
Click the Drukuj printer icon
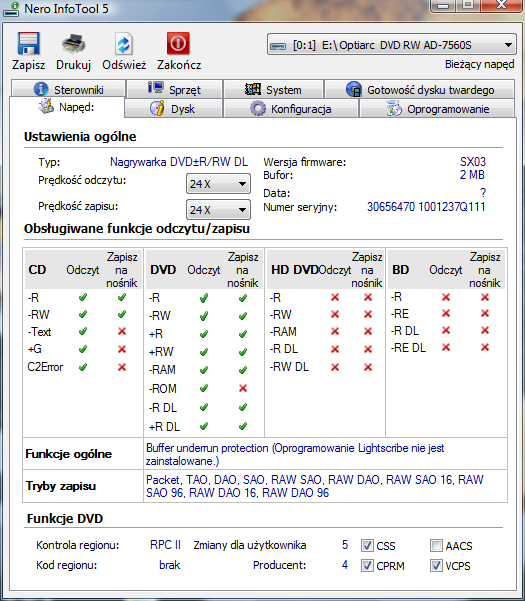tap(73, 43)
